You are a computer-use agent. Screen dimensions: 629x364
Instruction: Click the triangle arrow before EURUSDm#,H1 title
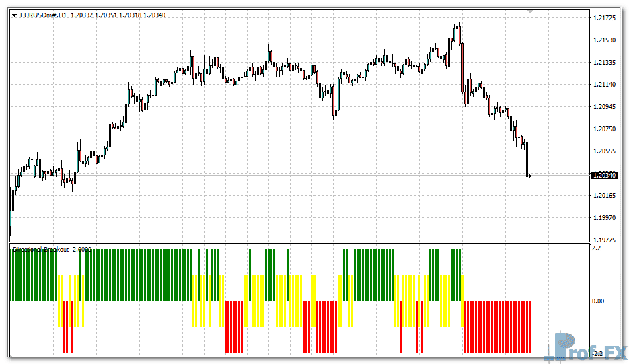click(x=15, y=15)
